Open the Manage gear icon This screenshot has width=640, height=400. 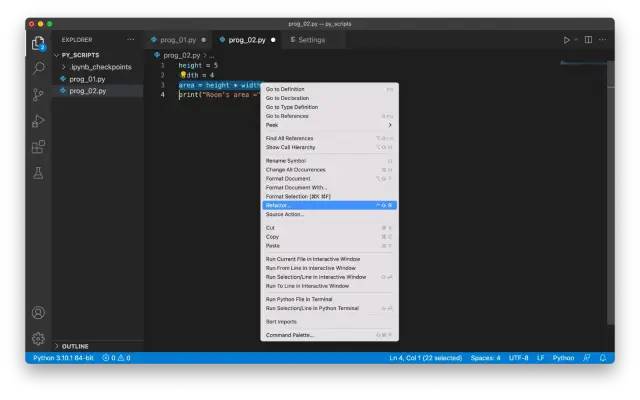click(38, 338)
